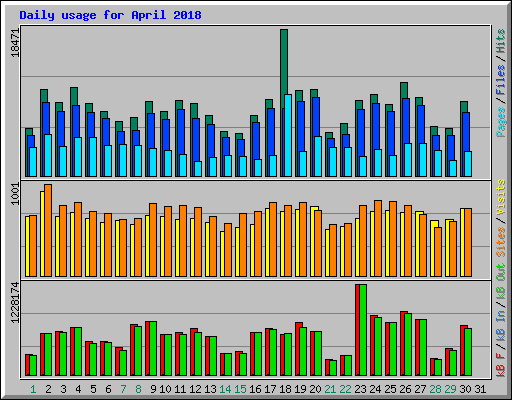Click the yellow visits bar for day 30
The image size is (512, 400).
462,242
